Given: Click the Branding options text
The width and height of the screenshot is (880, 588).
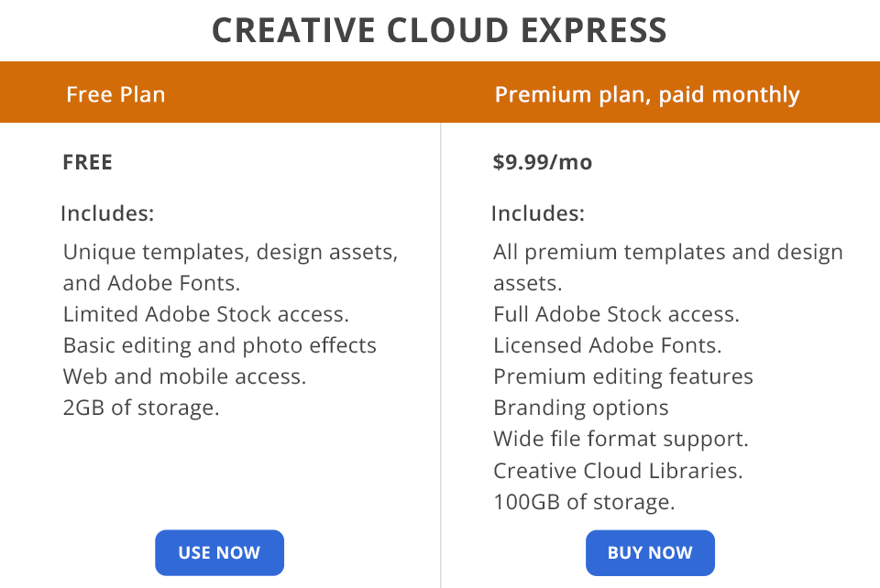Looking at the screenshot, I should [x=581, y=408].
